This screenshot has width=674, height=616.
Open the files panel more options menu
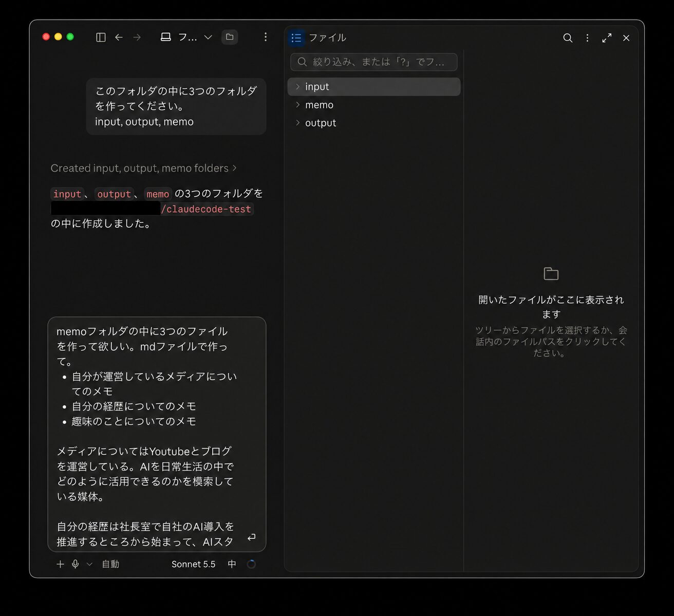587,38
